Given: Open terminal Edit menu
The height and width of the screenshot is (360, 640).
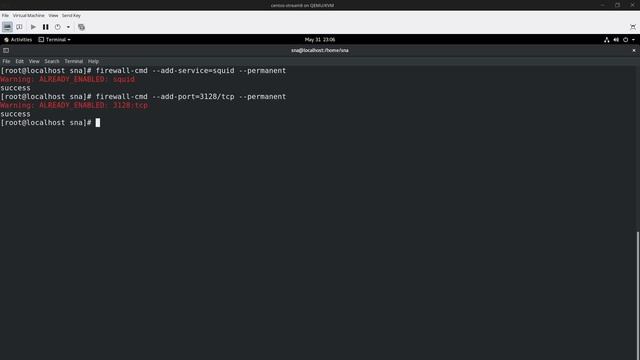Looking at the screenshot, I should tap(20, 61).
